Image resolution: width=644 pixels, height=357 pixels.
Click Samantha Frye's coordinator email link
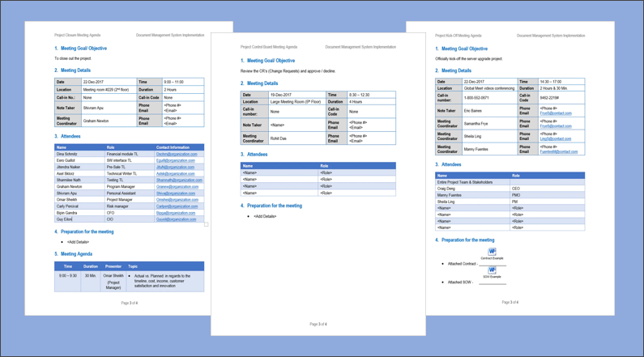pos(556,126)
